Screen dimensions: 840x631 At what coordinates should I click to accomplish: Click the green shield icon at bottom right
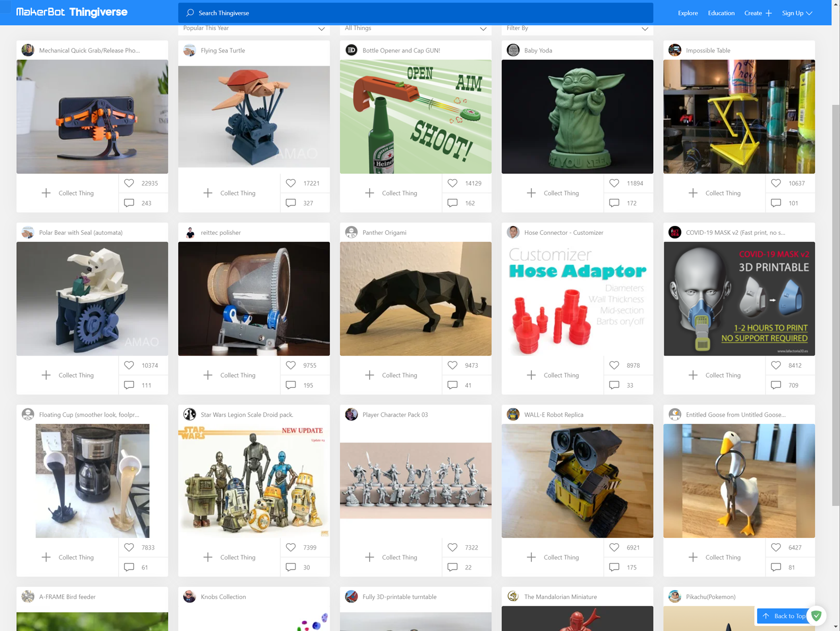point(816,615)
